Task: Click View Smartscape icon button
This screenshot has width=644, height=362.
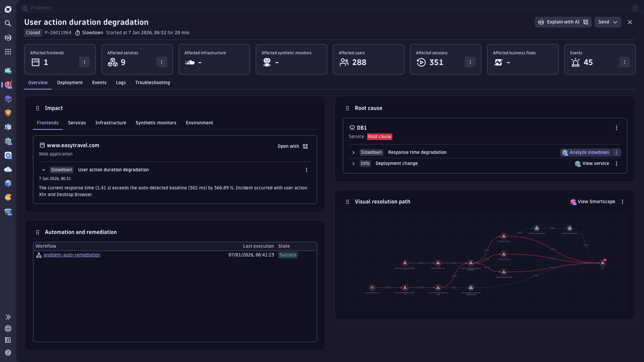Action: [x=593, y=202]
